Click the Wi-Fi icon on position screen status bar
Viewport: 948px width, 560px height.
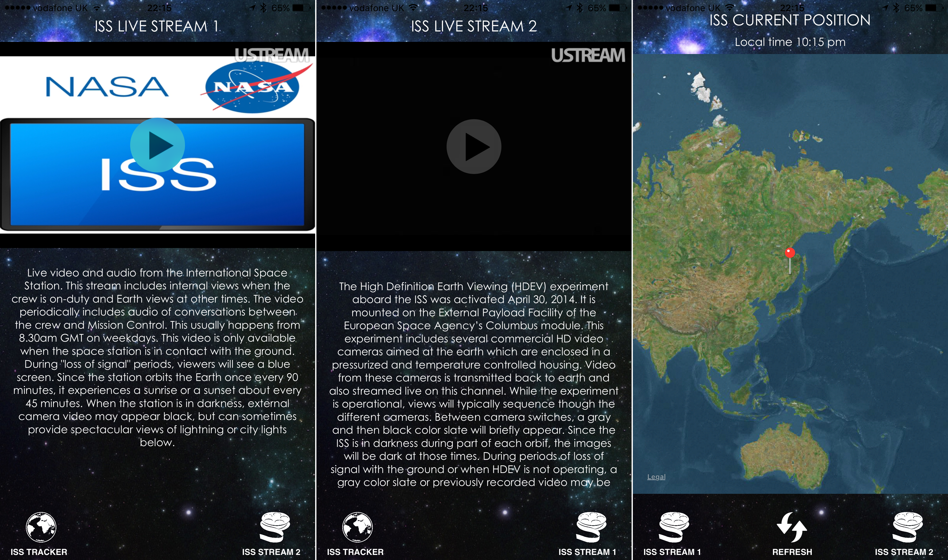[x=730, y=8]
